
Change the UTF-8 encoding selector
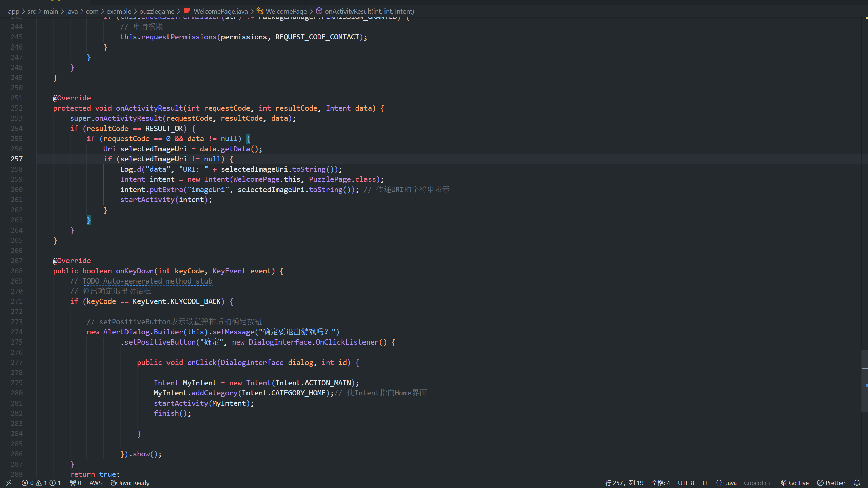click(x=686, y=483)
